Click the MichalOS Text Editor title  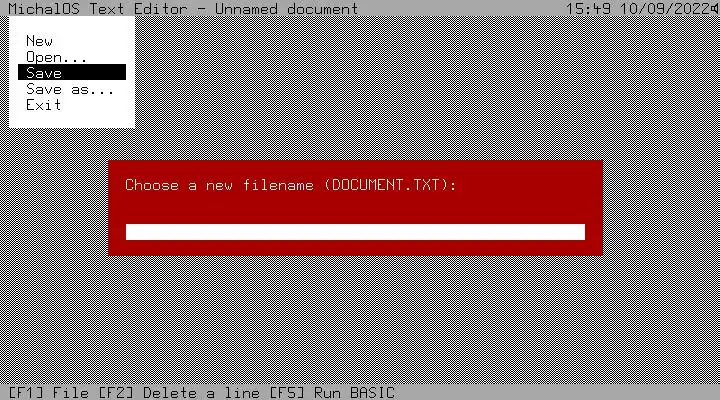(98, 8)
